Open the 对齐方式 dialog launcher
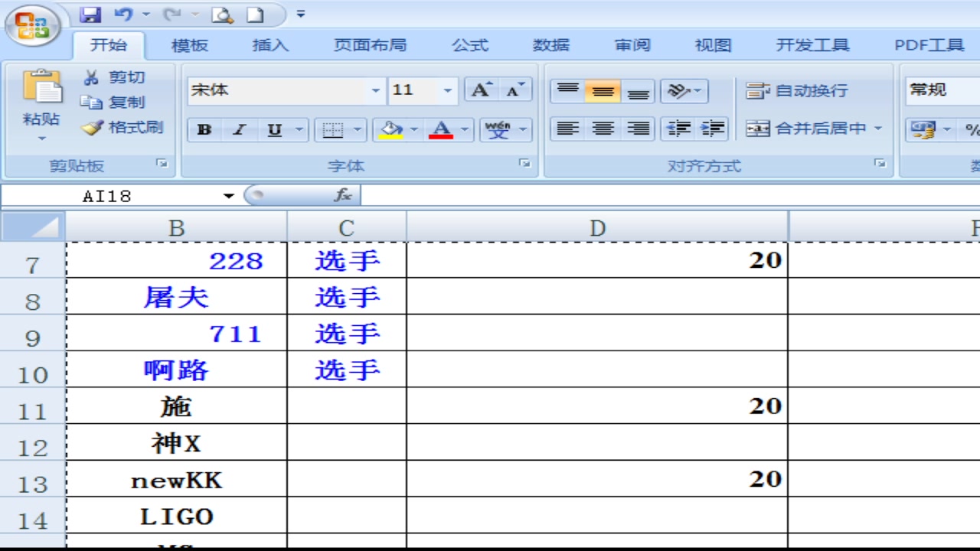980x551 pixels. pyautogui.click(x=880, y=163)
